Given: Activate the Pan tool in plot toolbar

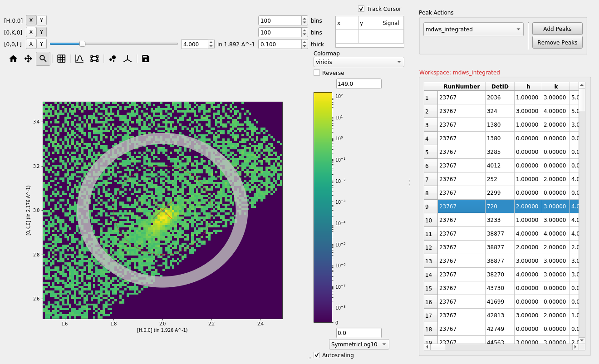Looking at the screenshot, I should coord(28,59).
